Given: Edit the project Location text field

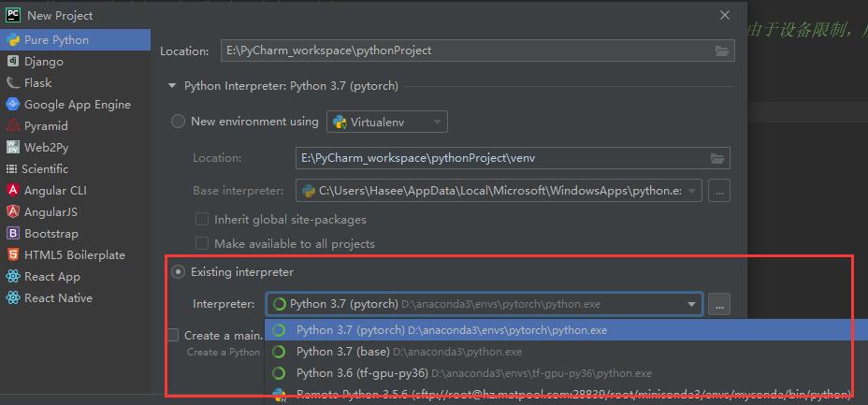Looking at the screenshot, I should pos(478,51).
